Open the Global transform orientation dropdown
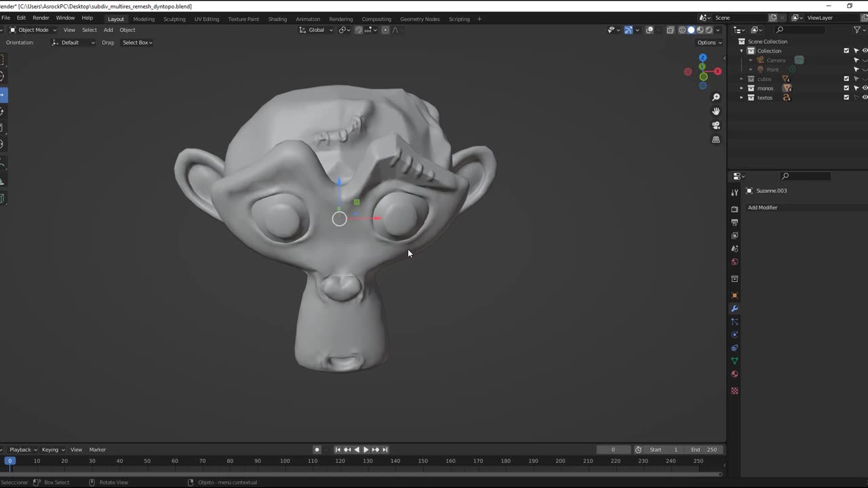This screenshot has width=868, height=488. pos(317,30)
